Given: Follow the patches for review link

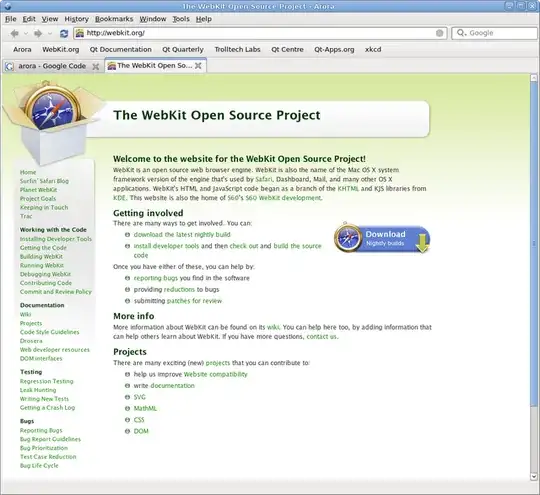Looking at the screenshot, I should click(195, 301).
